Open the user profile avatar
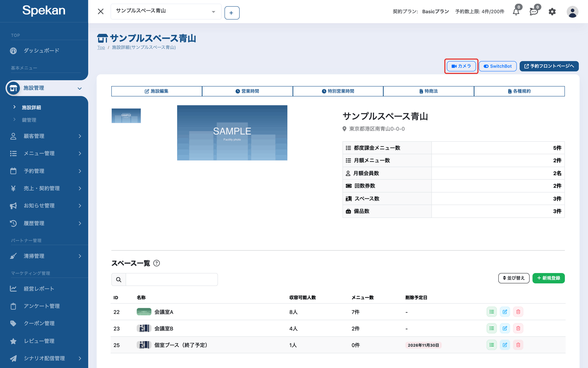Image resolution: width=588 pixels, height=368 pixels. (x=572, y=12)
